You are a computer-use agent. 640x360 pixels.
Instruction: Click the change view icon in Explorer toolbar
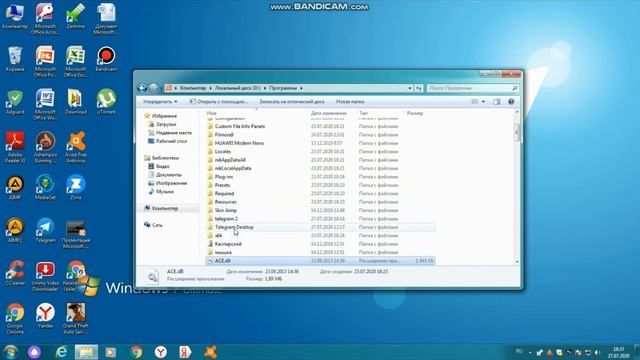click(475, 102)
